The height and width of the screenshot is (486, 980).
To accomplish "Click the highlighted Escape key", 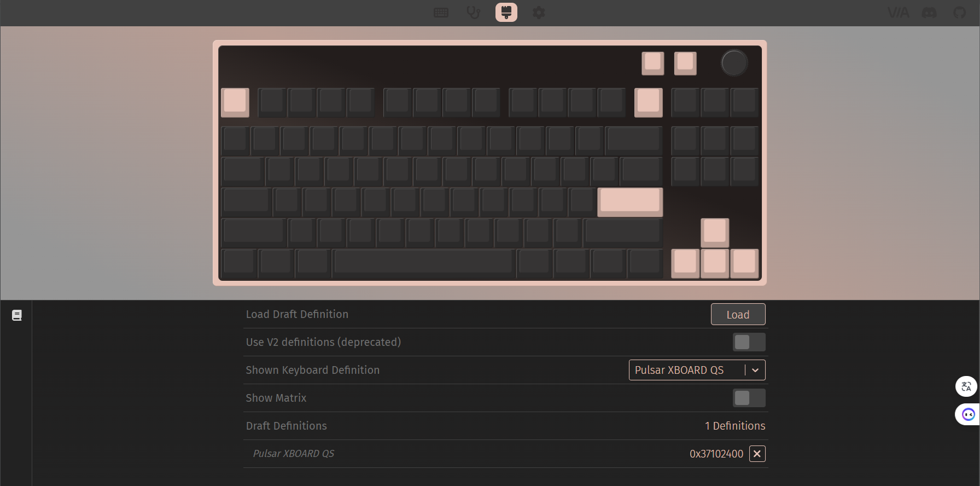I will click(x=235, y=102).
